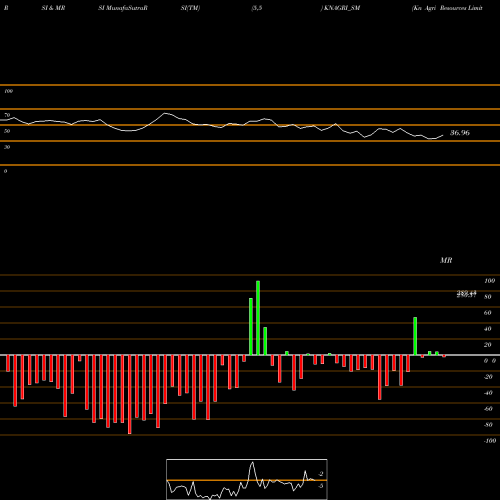500x500 pixels.
Task: Select the KNAGRI_SM symbol text in header
Action: [342, 8]
